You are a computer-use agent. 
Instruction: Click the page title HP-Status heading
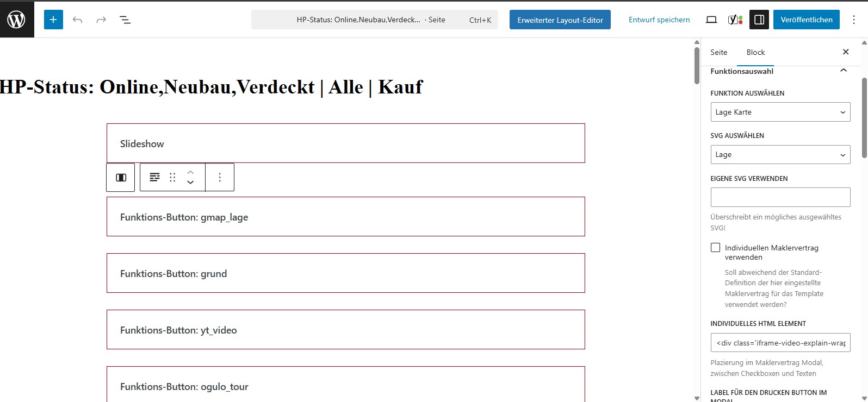tap(211, 87)
